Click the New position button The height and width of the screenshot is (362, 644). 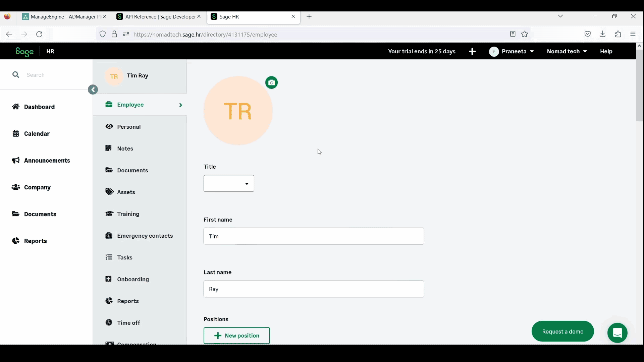(x=236, y=336)
